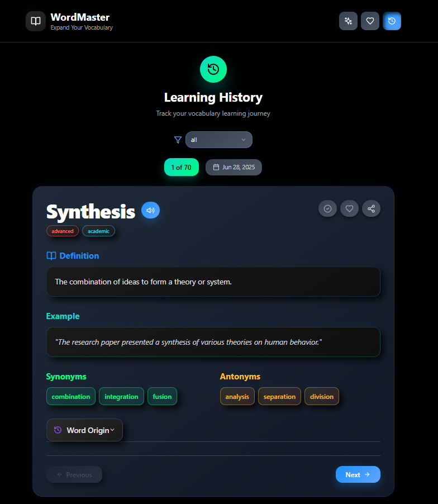
Task: Click the history clock icon in header
Action: [x=392, y=21]
